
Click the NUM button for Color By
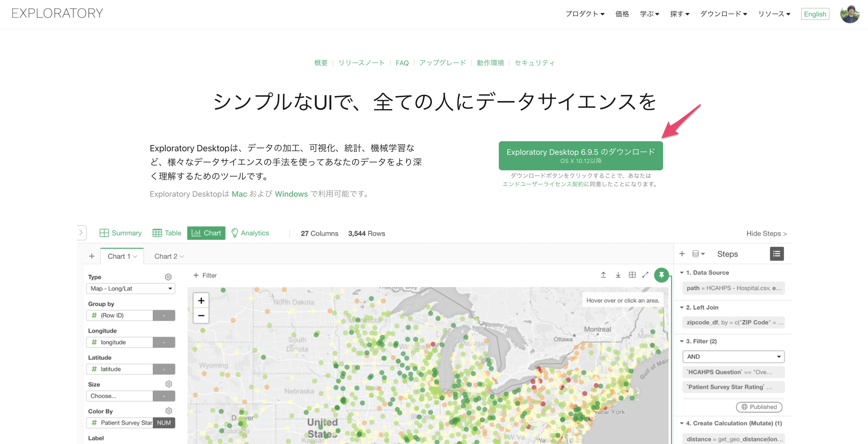pyautogui.click(x=164, y=423)
